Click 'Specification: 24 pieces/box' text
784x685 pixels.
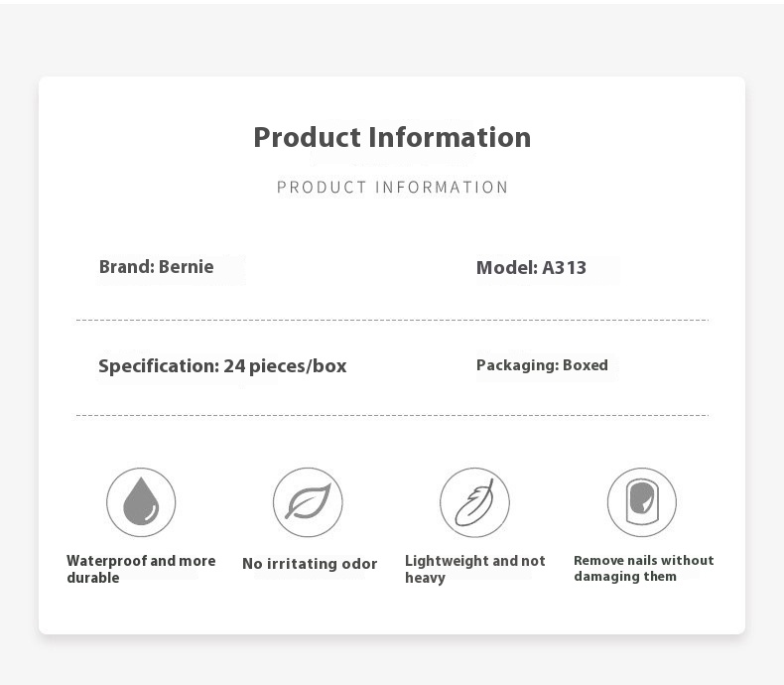pos(222,366)
